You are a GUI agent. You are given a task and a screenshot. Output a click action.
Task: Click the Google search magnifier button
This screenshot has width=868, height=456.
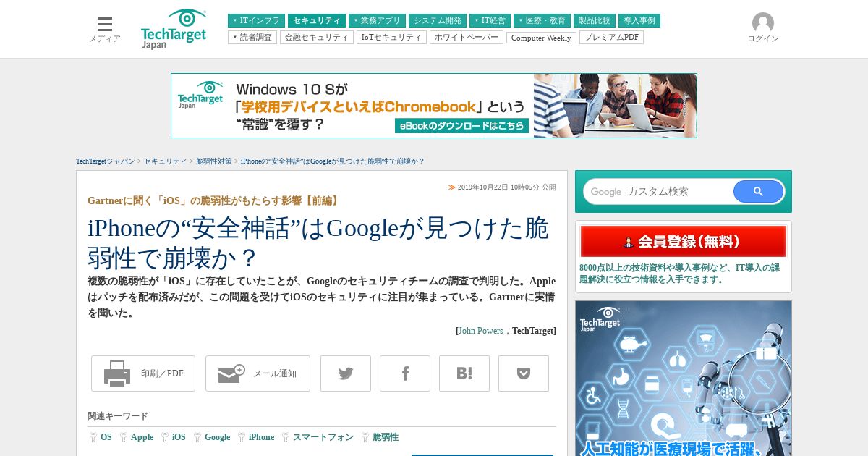pyautogui.click(x=758, y=192)
